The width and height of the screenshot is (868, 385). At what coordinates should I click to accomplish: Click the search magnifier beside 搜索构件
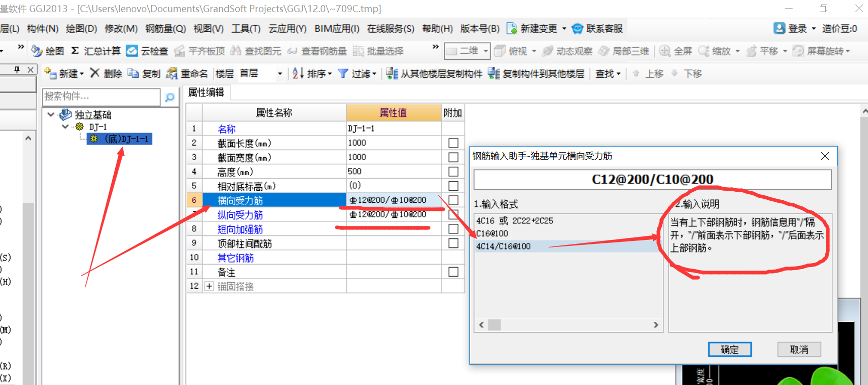[x=170, y=97]
